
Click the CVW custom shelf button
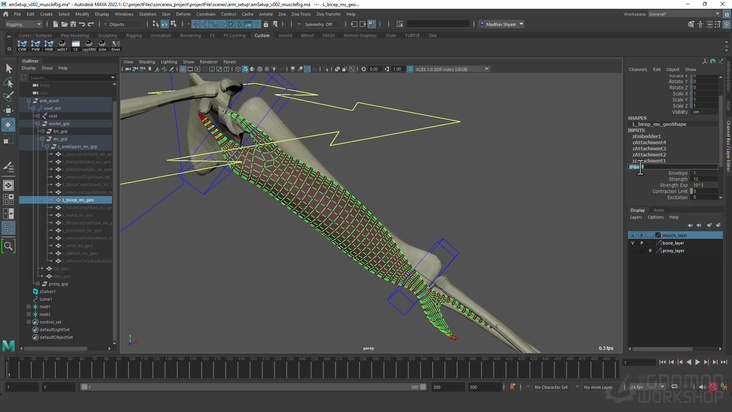pyautogui.click(x=22, y=45)
